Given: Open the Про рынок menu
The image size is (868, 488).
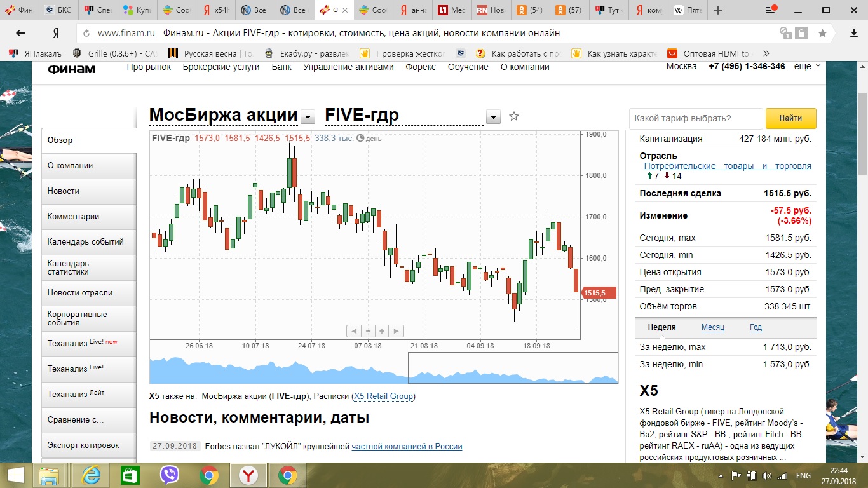Looking at the screenshot, I should coord(149,67).
